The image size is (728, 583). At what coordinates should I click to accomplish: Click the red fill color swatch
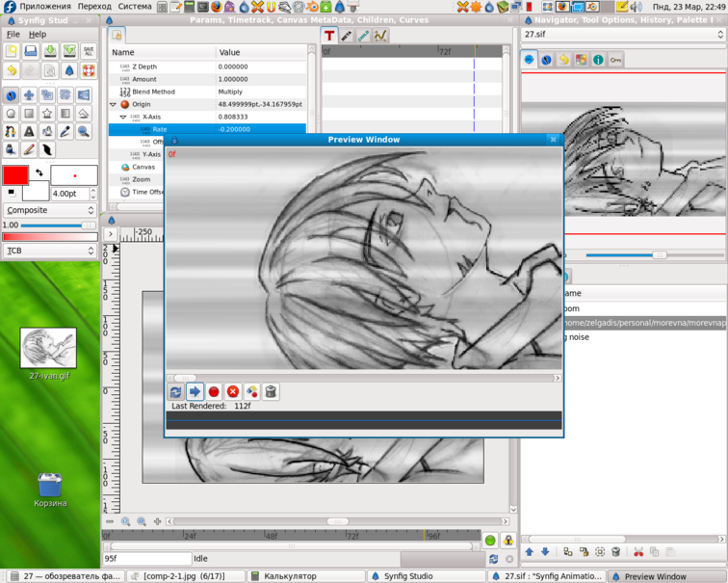(15, 175)
